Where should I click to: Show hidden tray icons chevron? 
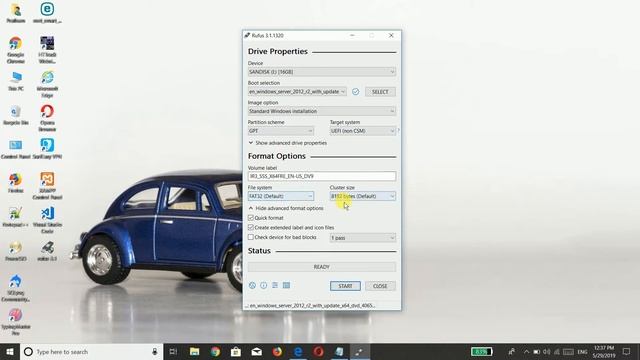point(526,351)
